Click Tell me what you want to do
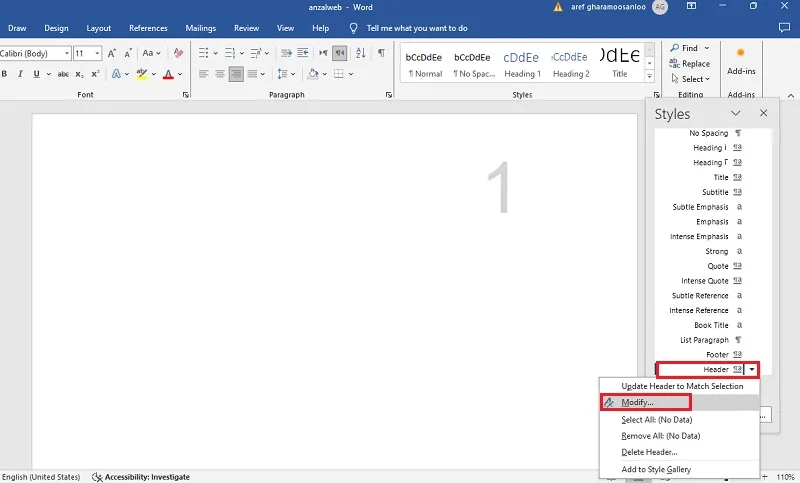This screenshot has height=483, width=800. pyautogui.click(x=417, y=28)
